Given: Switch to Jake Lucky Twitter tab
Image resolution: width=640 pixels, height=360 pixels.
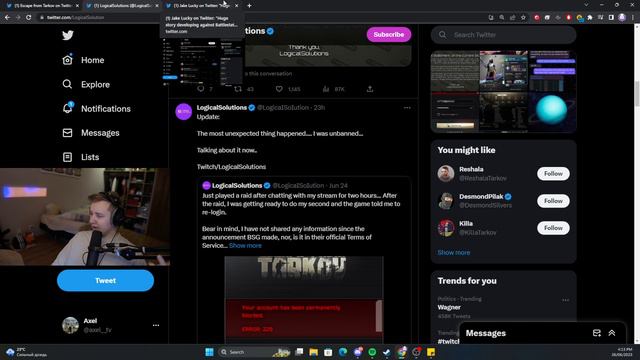Looking at the screenshot, I should [201, 6].
